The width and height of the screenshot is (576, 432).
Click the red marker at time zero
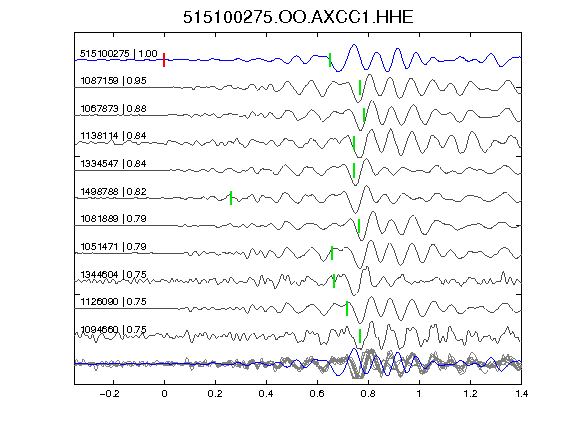pyautogui.click(x=164, y=60)
